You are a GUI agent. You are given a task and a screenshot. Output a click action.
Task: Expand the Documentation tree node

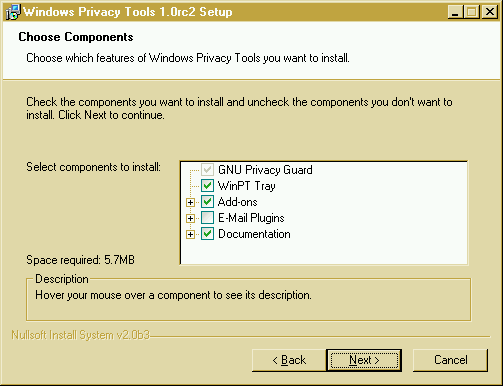[x=190, y=234]
